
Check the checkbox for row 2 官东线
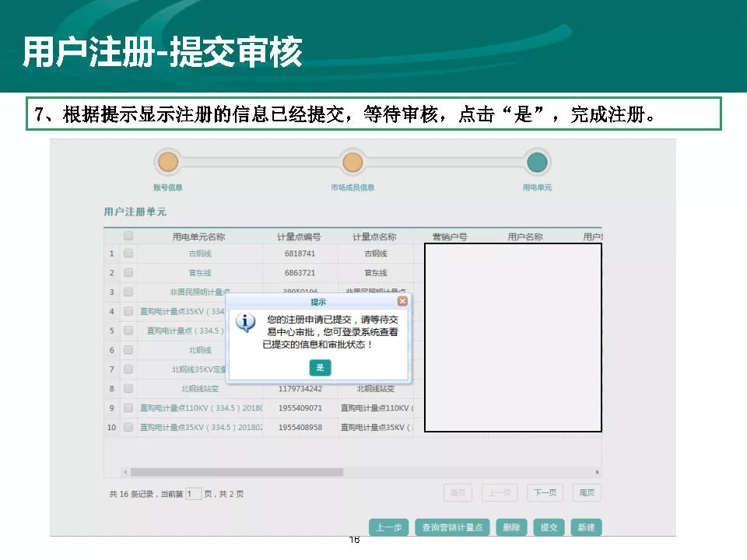pyautogui.click(x=128, y=273)
